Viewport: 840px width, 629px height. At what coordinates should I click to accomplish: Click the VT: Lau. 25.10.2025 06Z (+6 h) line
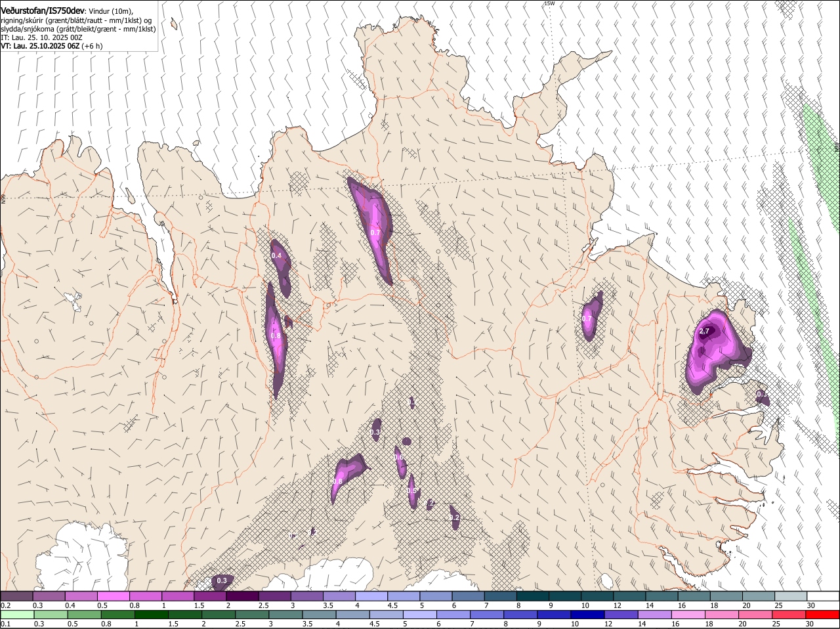tap(51, 46)
